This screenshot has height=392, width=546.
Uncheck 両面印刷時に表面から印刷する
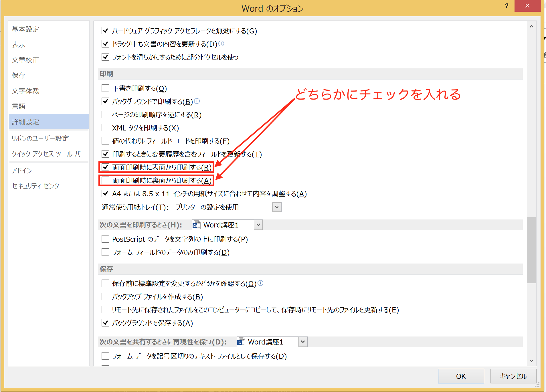[x=105, y=167]
